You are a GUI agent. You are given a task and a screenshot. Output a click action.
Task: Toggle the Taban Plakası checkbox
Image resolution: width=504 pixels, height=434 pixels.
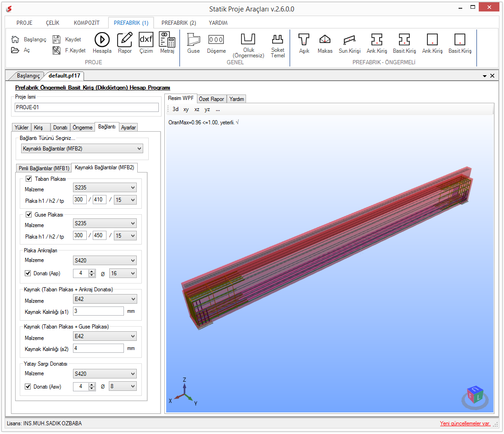point(29,179)
